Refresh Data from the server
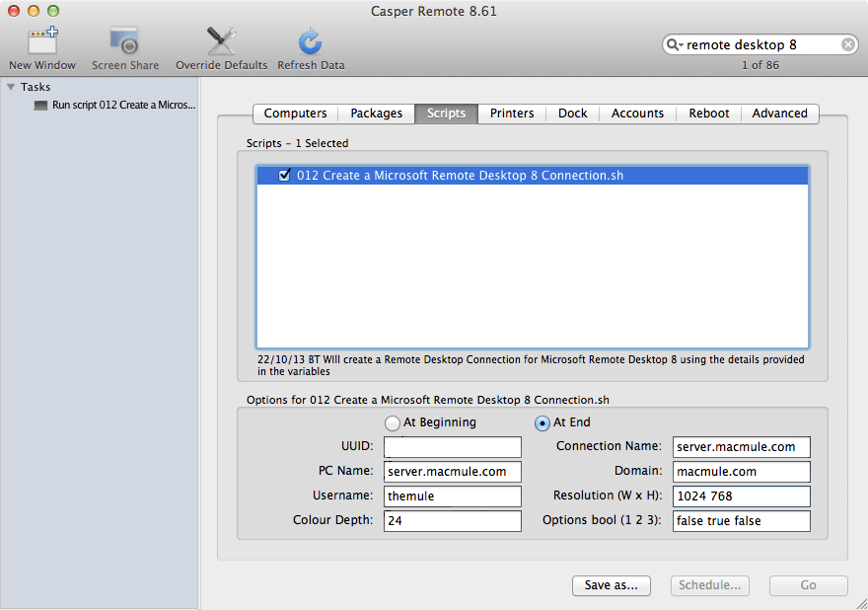 pyautogui.click(x=309, y=39)
